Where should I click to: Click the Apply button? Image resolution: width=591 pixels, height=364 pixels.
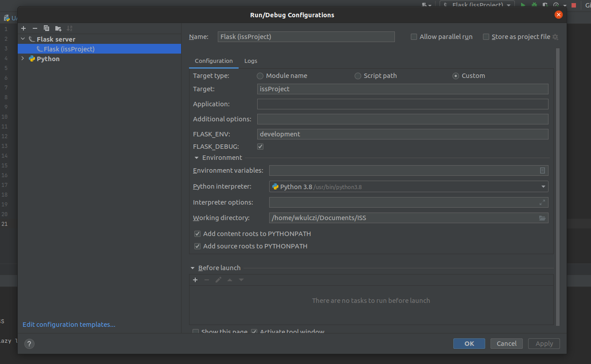pyautogui.click(x=544, y=344)
